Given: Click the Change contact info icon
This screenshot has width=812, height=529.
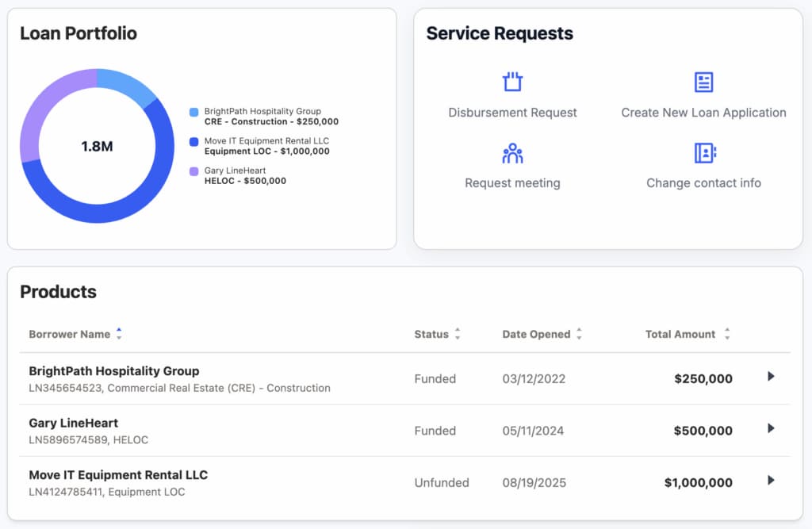Looking at the screenshot, I should pyautogui.click(x=705, y=153).
